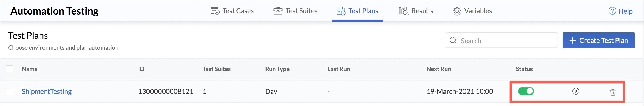The width and height of the screenshot is (644, 106).
Task: Click the Test Suites briefcase icon
Action: (278, 11)
